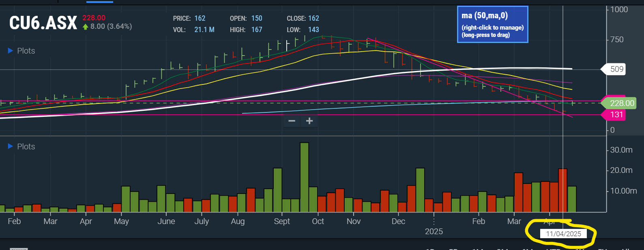Click the 1000 price axis label
The image size is (644, 250).
[x=619, y=9]
